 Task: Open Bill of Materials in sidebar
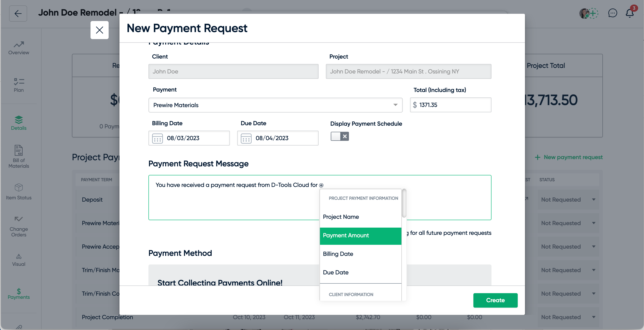point(19,157)
